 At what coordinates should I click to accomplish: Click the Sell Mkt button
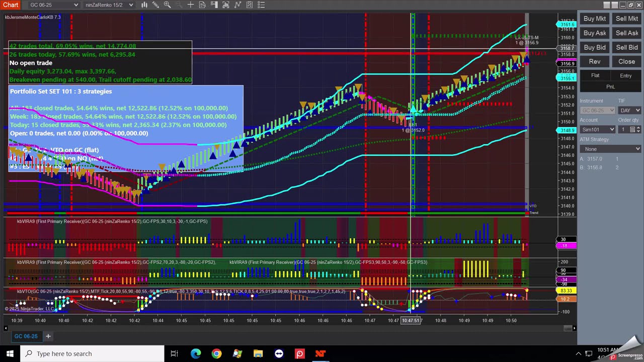627,19
